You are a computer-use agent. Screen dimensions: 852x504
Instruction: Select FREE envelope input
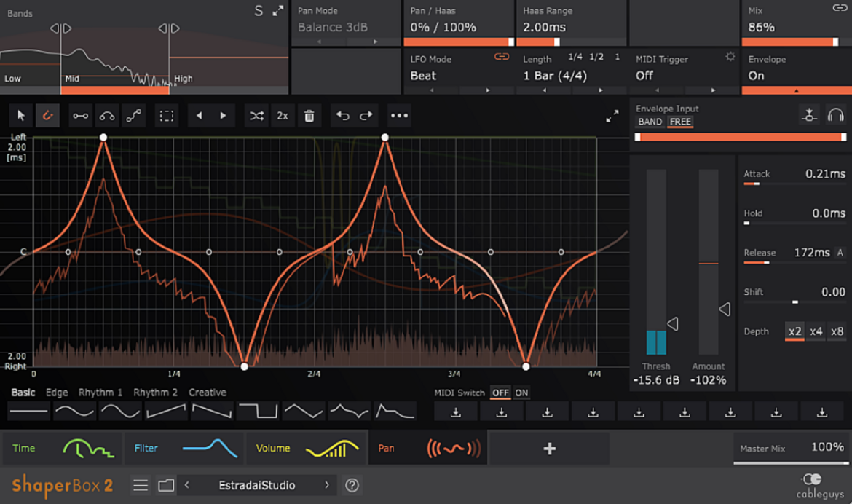pyautogui.click(x=680, y=122)
